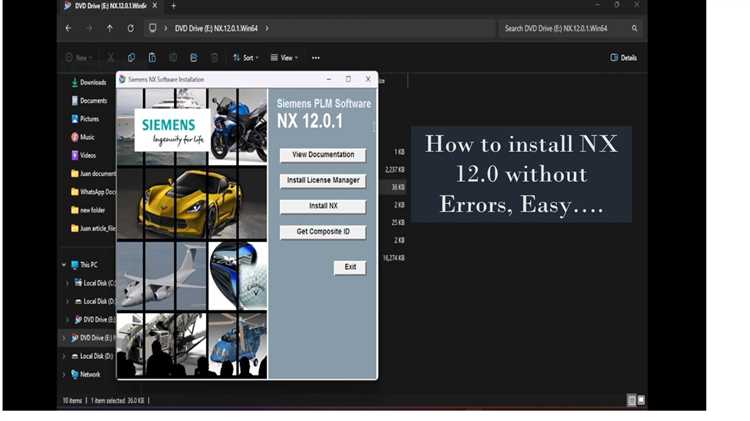Close the DVD Drive (E:) tab
This screenshot has width=750, height=421.
(155, 6)
